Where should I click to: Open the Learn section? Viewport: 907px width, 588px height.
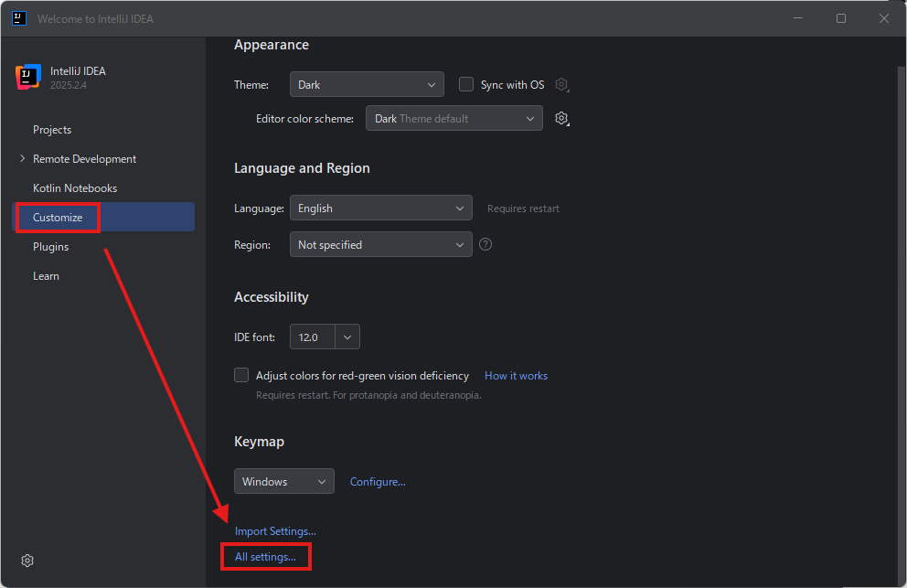pyautogui.click(x=46, y=276)
